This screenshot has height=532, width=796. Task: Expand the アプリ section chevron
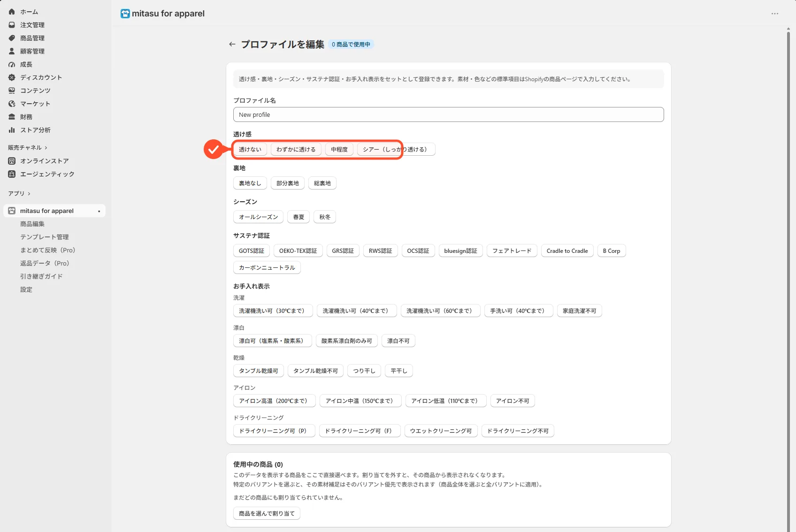[29, 194]
